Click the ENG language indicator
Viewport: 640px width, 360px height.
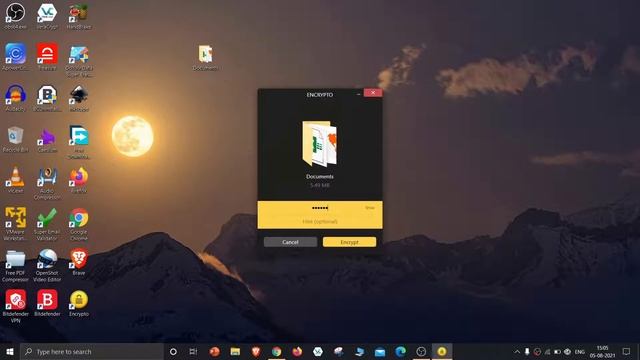click(580, 351)
